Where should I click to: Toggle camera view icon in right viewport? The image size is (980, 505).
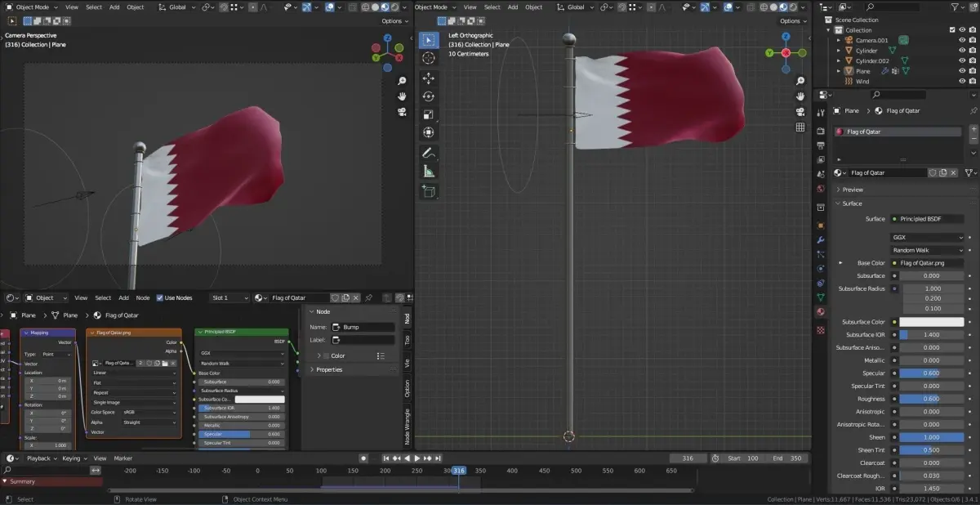coord(800,112)
